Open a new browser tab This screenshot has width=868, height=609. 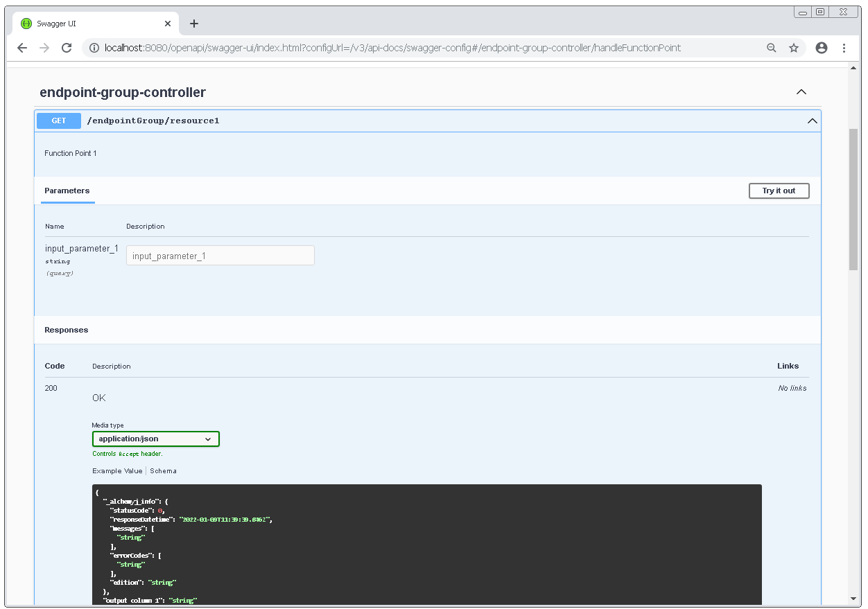tap(194, 24)
